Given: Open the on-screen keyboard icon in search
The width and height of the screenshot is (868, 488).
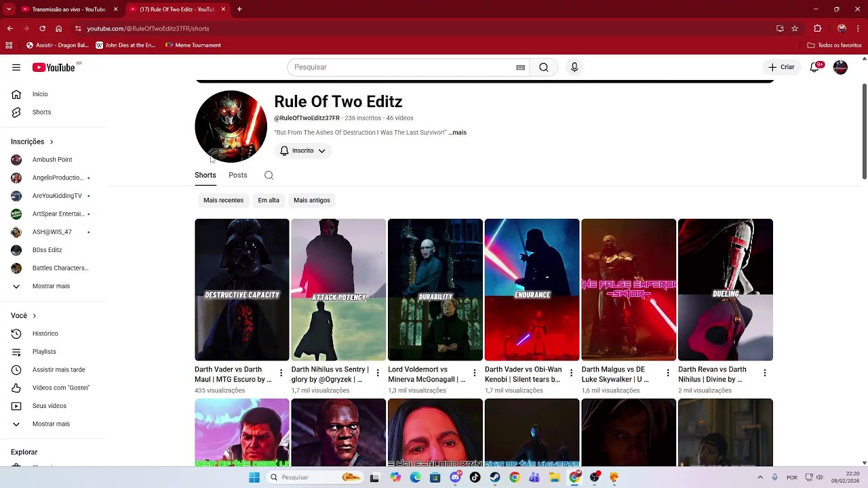Looking at the screenshot, I should click(x=520, y=67).
